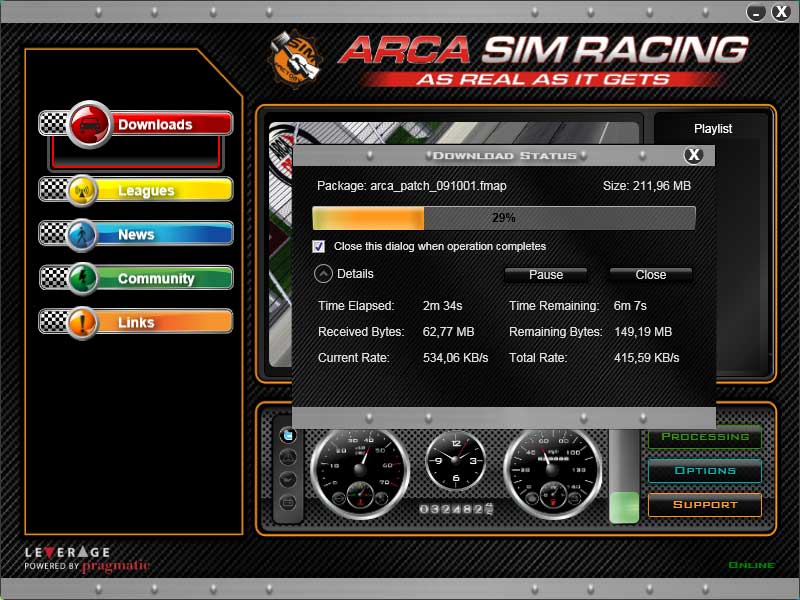Open the News section
The image size is (800, 600).
tap(136, 234)
